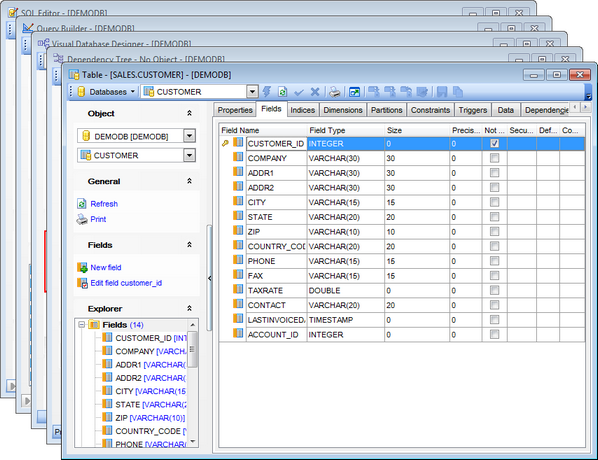Click the printer icon in General panel
The width and height of the screenshot is (598, 460).
[x=82, y=219]
